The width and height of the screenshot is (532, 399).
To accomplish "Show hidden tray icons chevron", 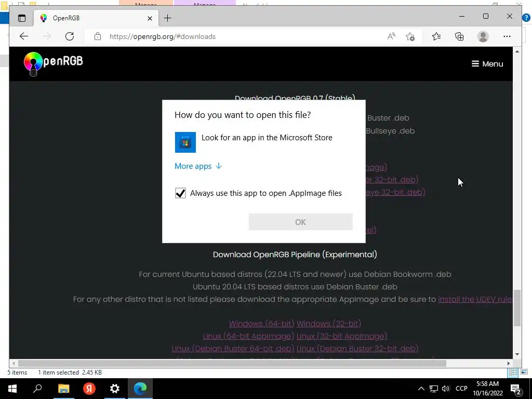I will coord(421,389).
